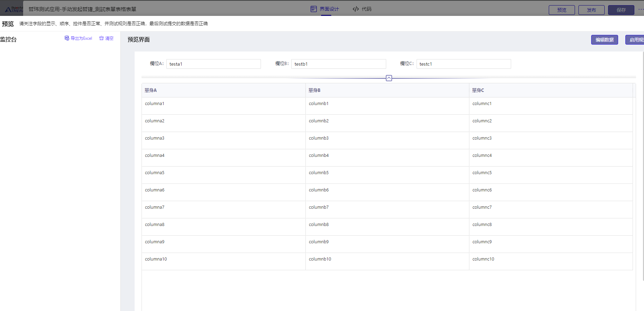This screenshot has width=644, height=311.
Task: Select cell columnb6
Action: coord(387,192)
